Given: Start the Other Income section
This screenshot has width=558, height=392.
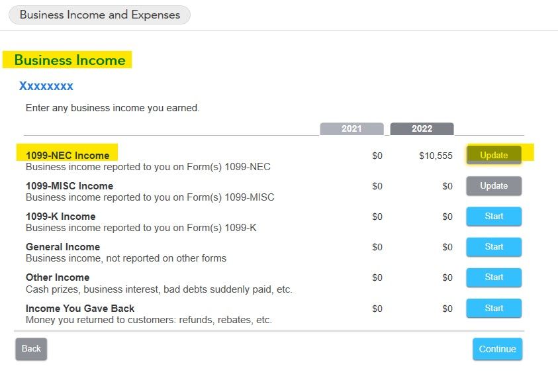Looking at the screenshot, I should click(x=494, y=277).
